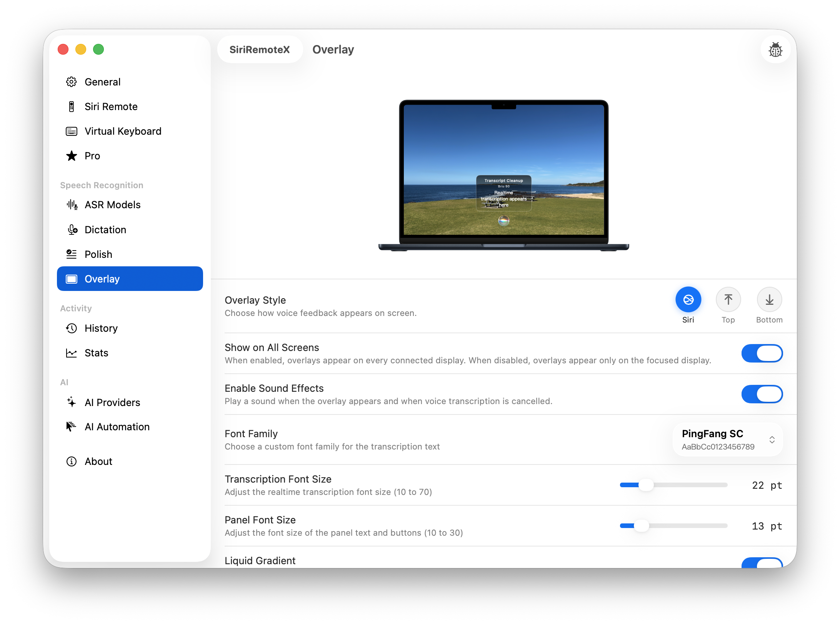840x625 pixels.
Task: Click the AI Automation cursor icon
Action: point(72,427)
